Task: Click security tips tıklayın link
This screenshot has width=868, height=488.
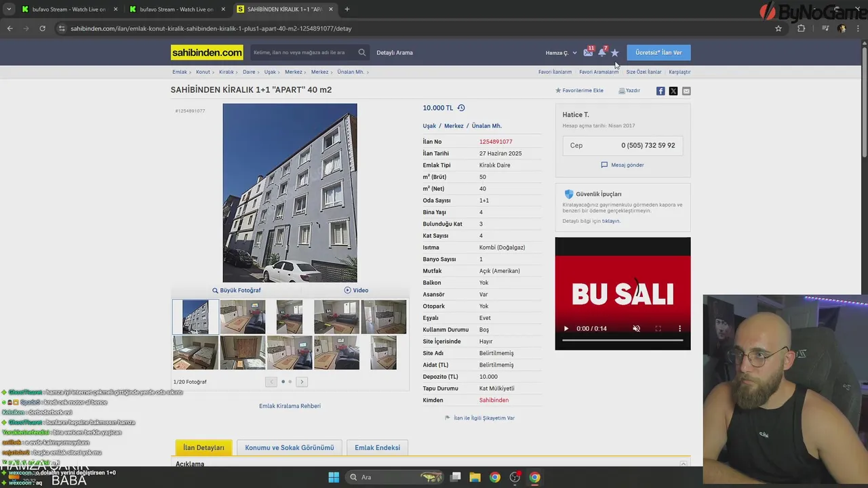Action: coord(610,221)
